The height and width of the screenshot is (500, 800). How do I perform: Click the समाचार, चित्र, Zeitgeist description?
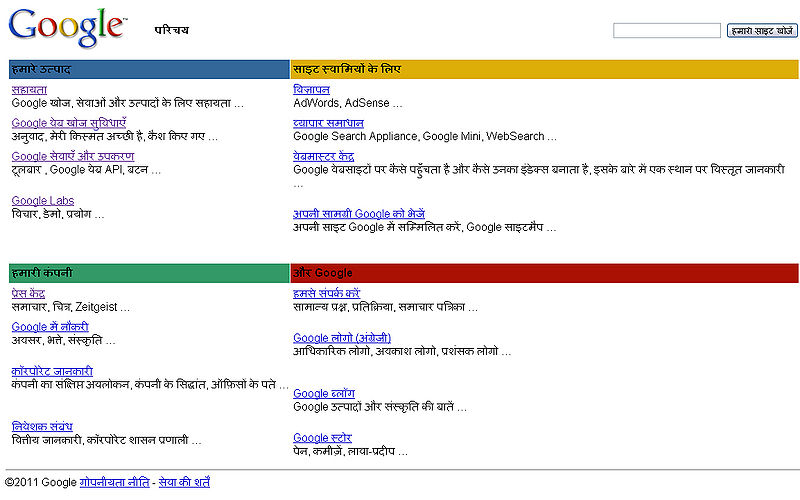tap(70, 307)
